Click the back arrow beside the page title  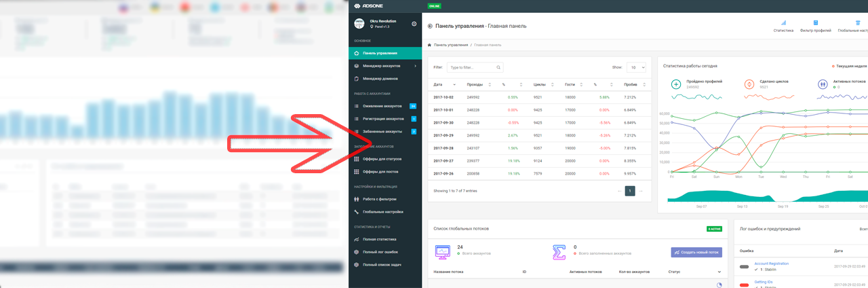[430, 26]
